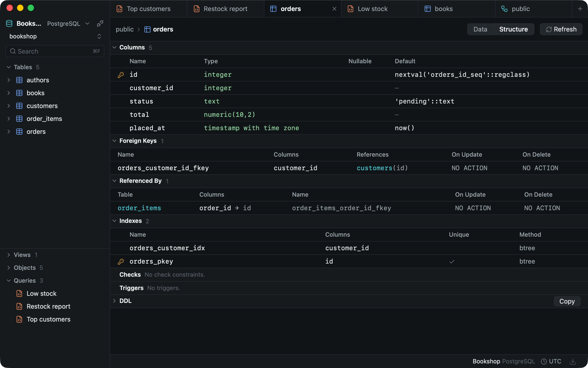Open the Low stock tab
Image resolution: width=588 pixels, height=368 pixels.
pos(379,9)
